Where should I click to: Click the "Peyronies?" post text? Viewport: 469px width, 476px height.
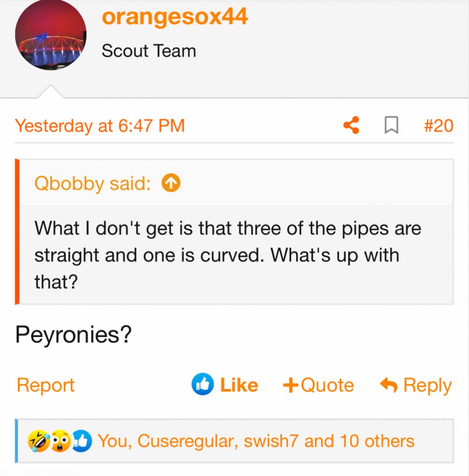point(73,334)
